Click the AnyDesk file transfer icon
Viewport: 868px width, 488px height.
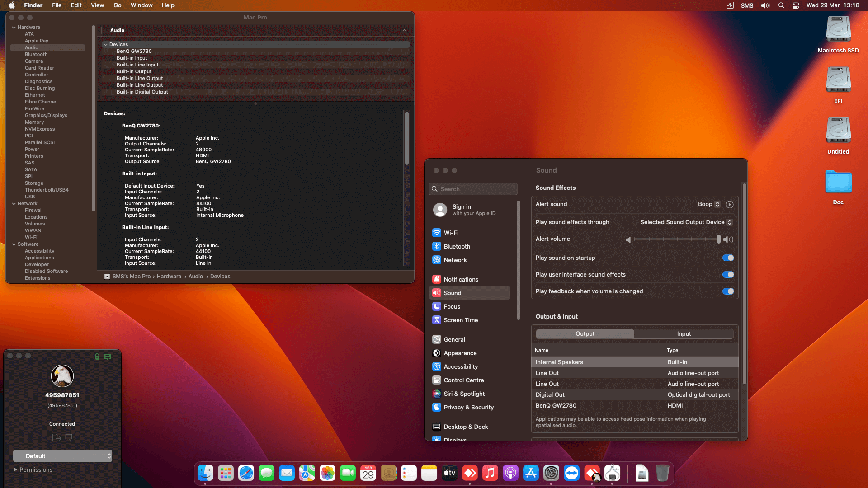point(57,437)
